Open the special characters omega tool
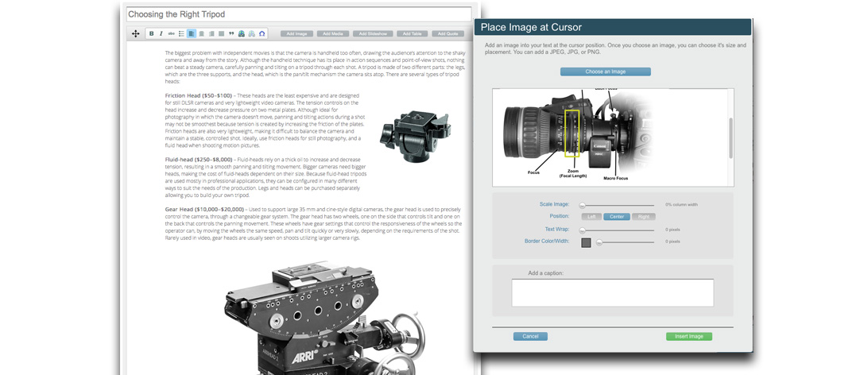Image resolution: width=868 pixels, height=375 pixels. tap(262, 34)
